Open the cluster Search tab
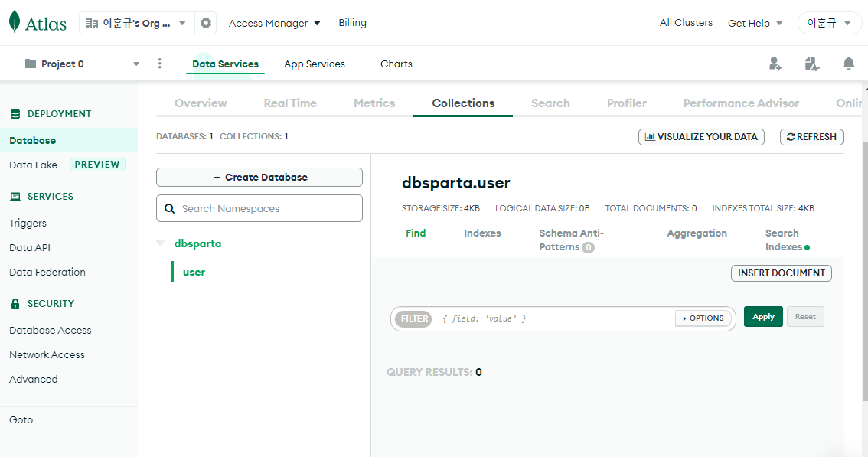The height and width of the screenshot is (457, 868). tap(550, 103)
